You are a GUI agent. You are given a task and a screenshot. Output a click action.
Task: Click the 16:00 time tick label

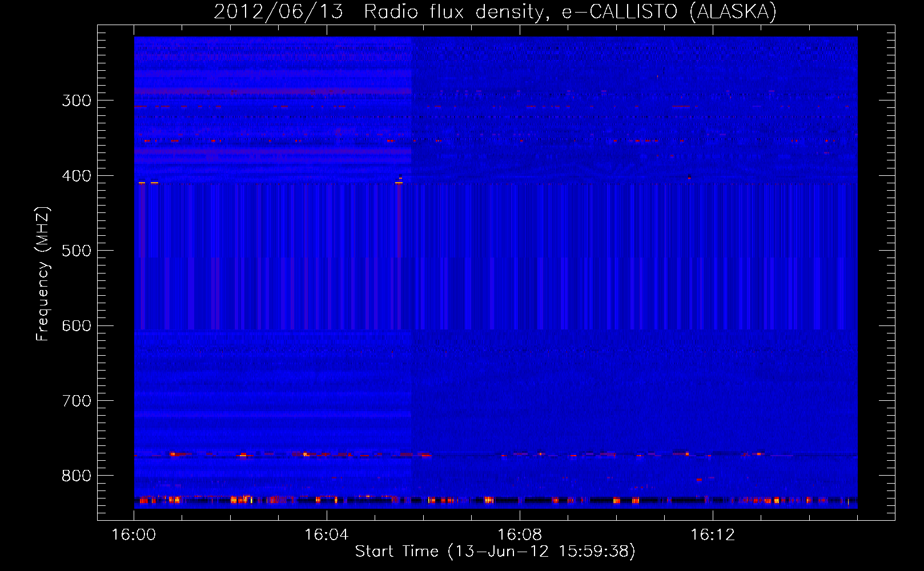(x=134, y=535)
